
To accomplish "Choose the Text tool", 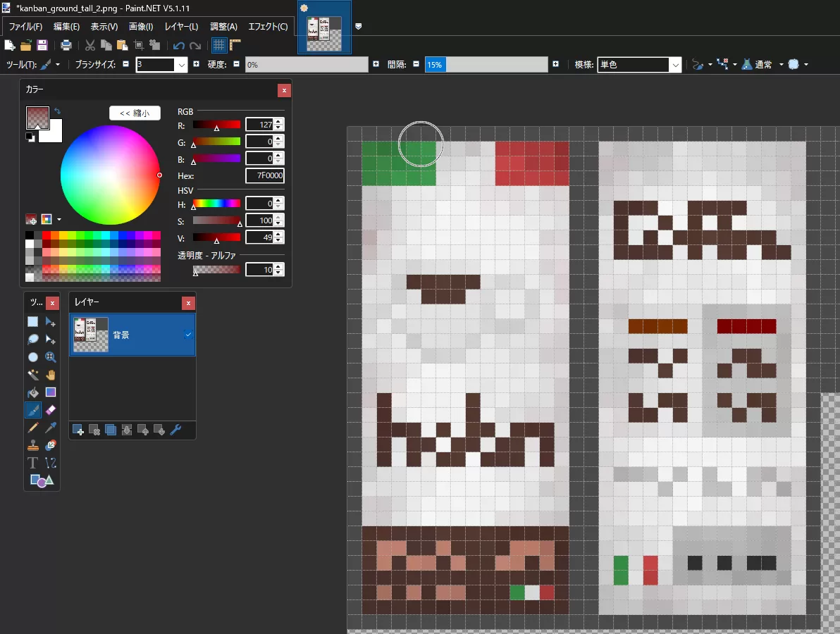I will click(x=32, y=463).
